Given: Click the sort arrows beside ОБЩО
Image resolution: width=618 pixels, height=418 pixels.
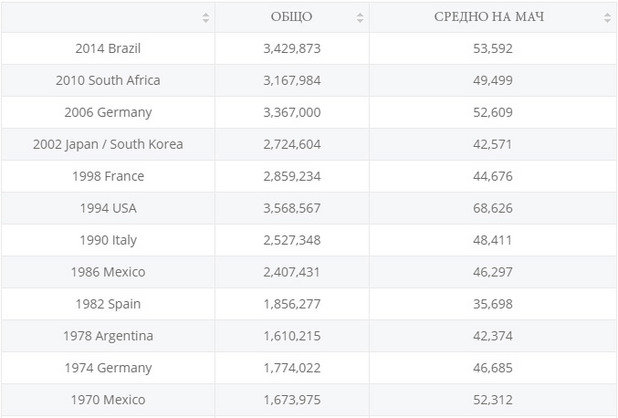Looking at the screenshot, I should pos(360,18).
